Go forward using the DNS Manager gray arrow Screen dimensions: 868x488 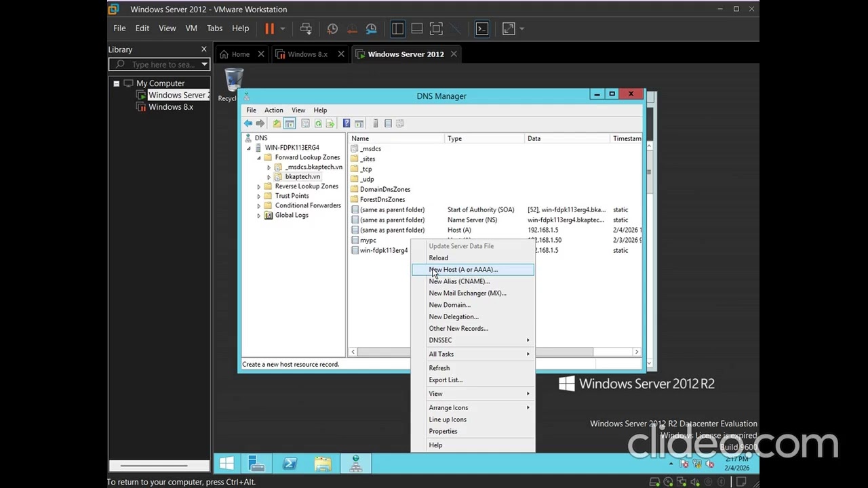click(x=260, y=123)
